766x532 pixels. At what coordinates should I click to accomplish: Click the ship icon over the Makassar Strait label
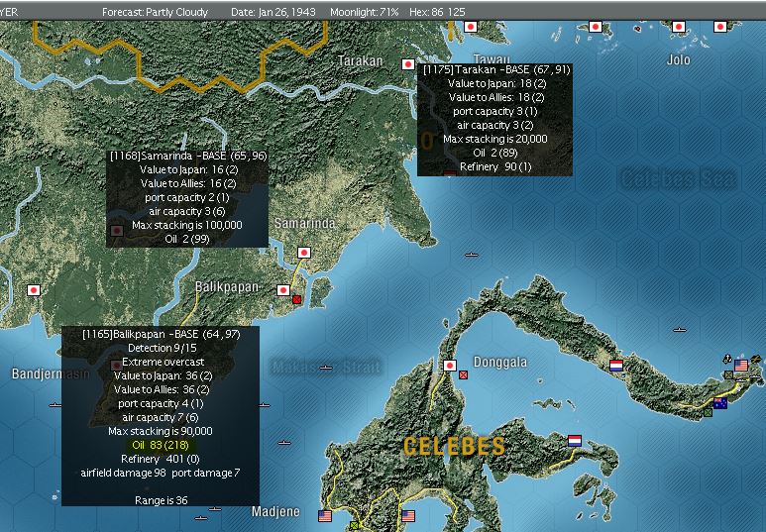pos(326,368)
